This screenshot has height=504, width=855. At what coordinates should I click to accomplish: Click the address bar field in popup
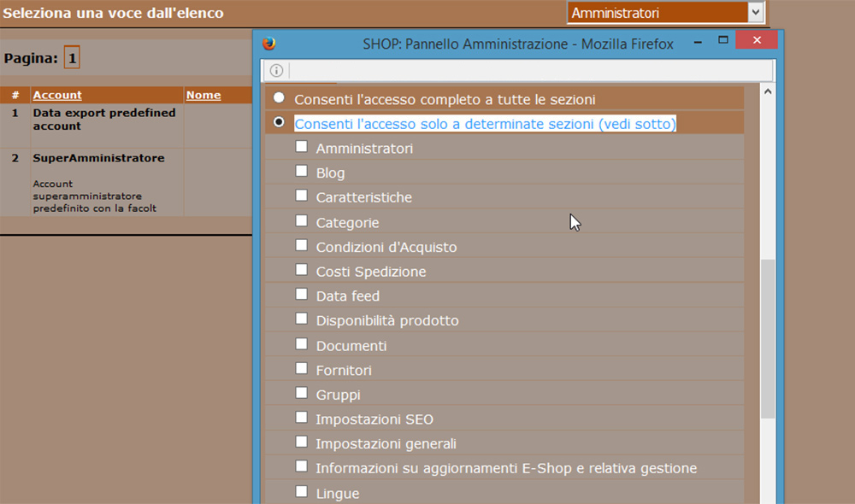531,70
